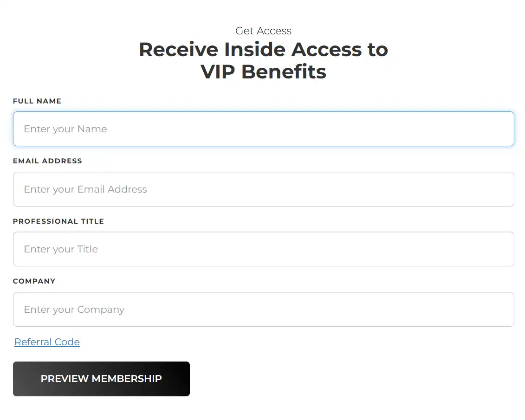Click the Get Access subtitle text
The height and width of the screenshot is (420, 525).
point(263,31)
